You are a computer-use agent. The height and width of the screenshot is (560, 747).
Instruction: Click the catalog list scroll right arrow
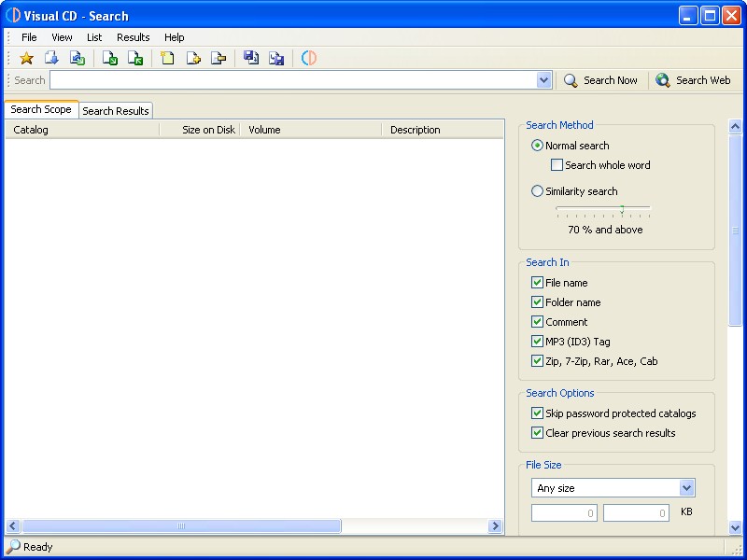(x=496, y=526)
